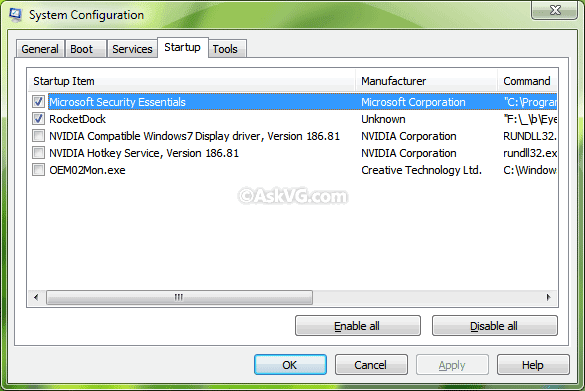Switch to the General tab
The height and width of the screenshot is (391, 585).
[x=40, y=49]
